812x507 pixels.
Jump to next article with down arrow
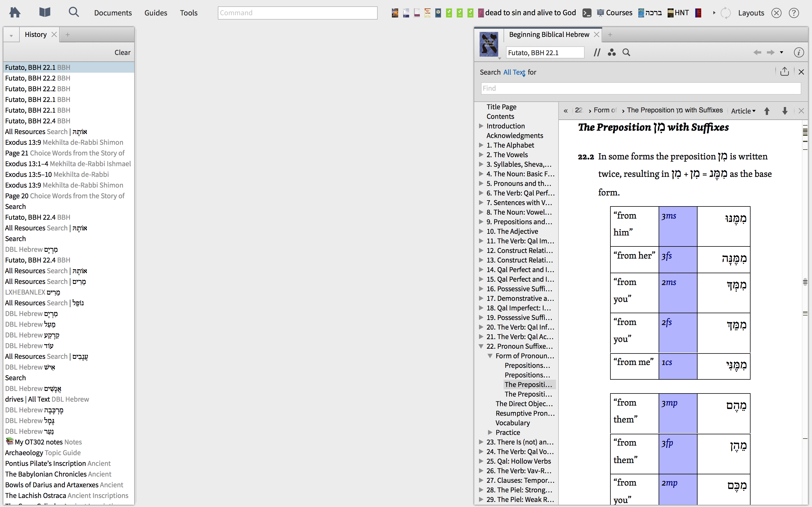(784, 111)
